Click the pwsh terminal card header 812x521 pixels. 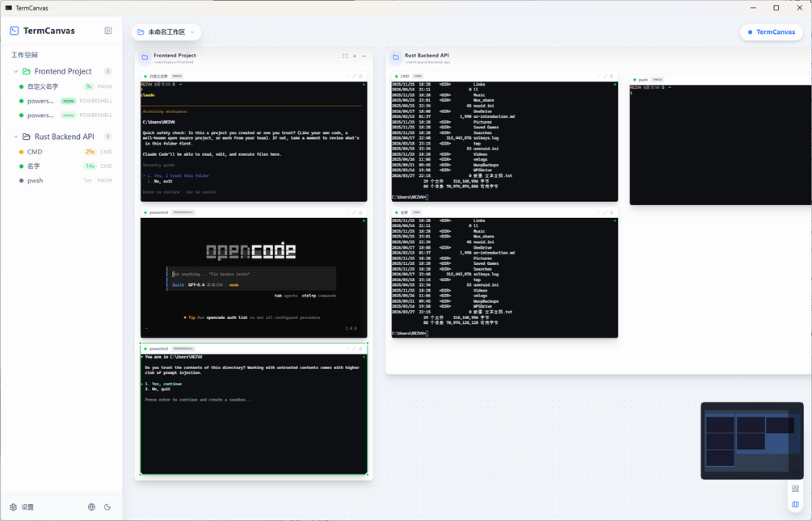pos(721,80)
